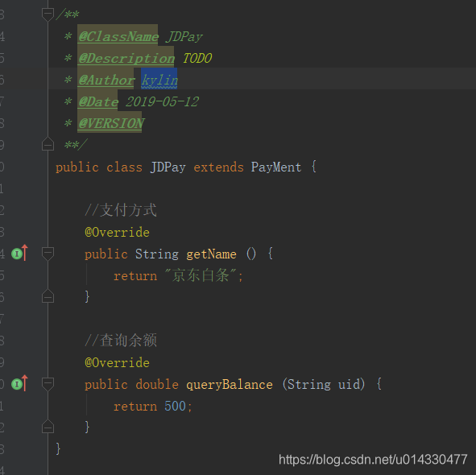
Task: Click the numeric literal 500
Action: coord(175,406)
